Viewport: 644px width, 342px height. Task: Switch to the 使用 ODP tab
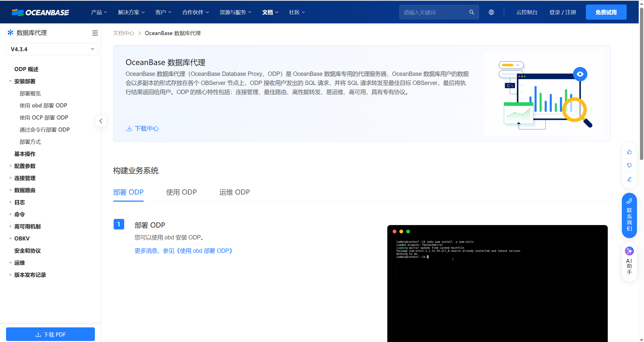tap(181, 192)
